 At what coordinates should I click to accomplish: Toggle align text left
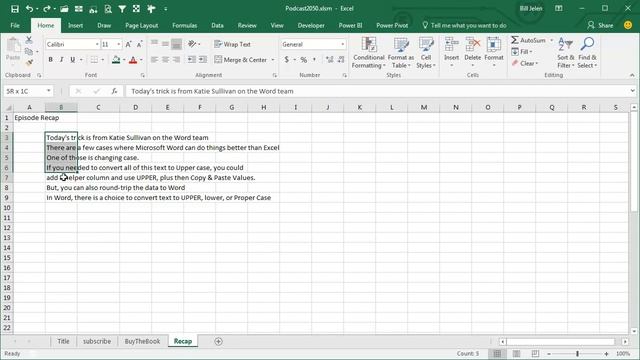click(154, 60)
